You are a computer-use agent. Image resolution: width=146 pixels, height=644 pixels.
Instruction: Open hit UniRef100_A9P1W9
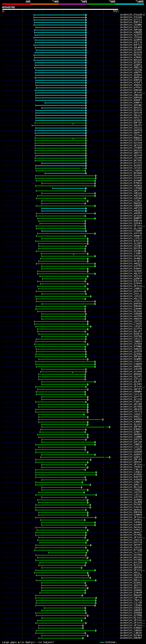tap(131, 30)
